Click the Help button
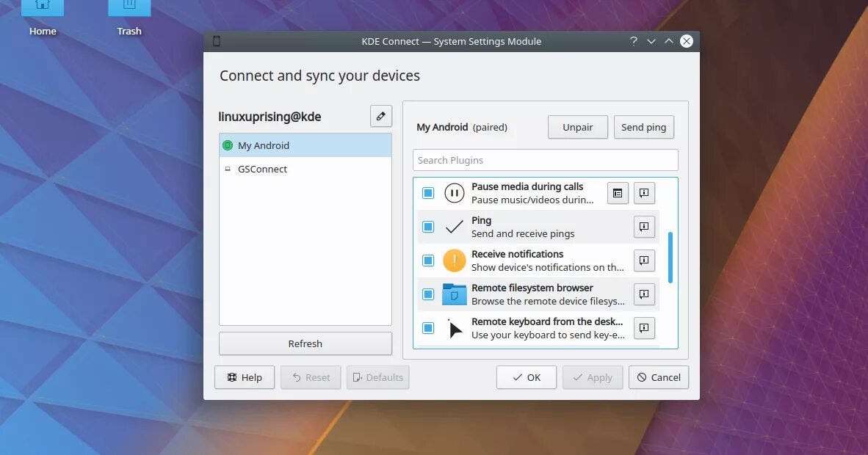Screen dimensions: 868x455 (x=244, y=377)
